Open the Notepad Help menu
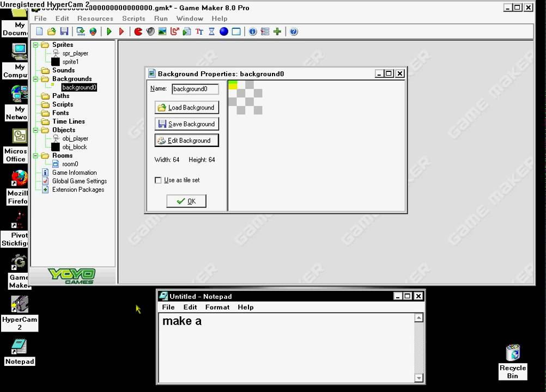Screen dimensions: 546x392 246,307
